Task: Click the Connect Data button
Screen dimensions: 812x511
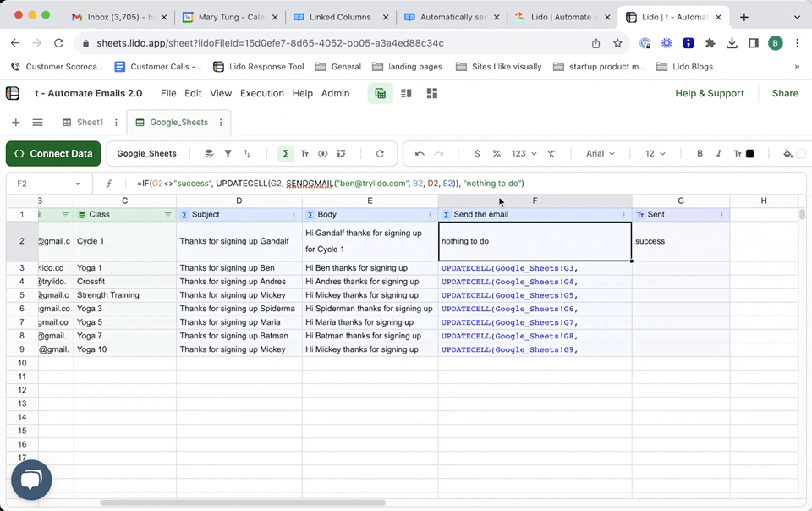Action: (53, 154)
